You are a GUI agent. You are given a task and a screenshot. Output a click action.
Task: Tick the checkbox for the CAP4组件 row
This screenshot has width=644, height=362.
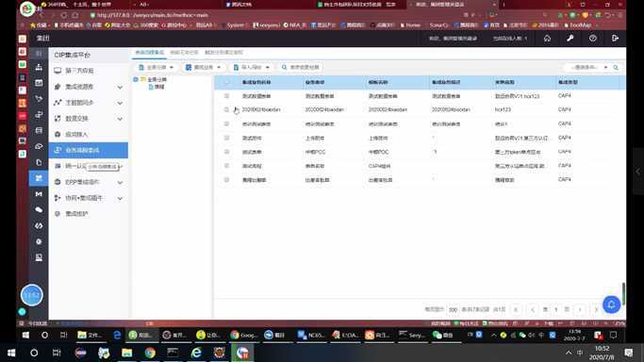[x=226, y=166]
